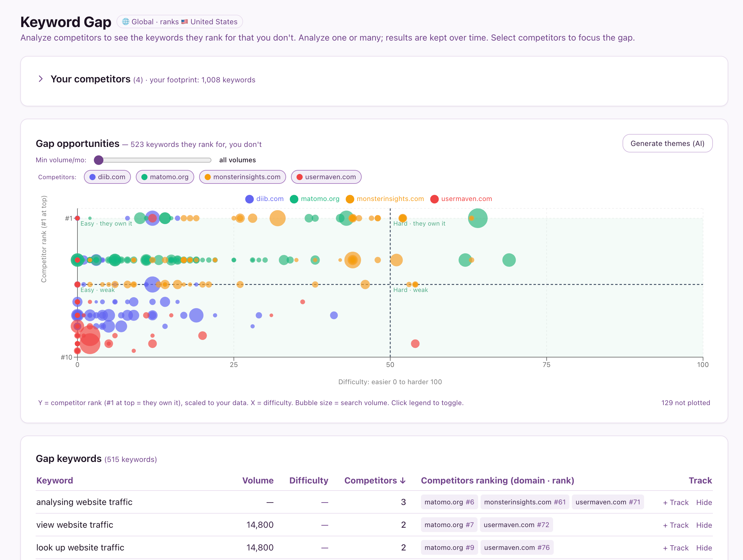Sort table by Volume column header
This screenshot has width=743, height=560.
(x=257, y=481)
